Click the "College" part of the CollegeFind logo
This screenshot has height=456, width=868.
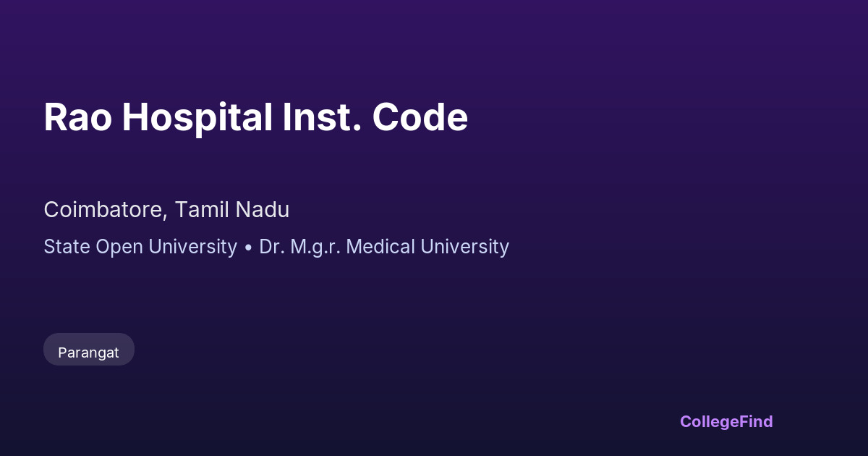point(708,421)
